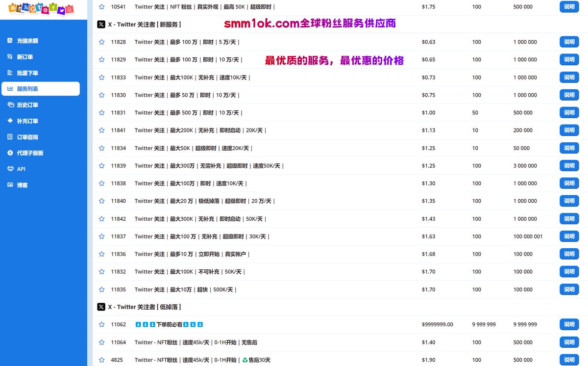
Task: Mark service 11841 as favorite
Action: (101, 131)
